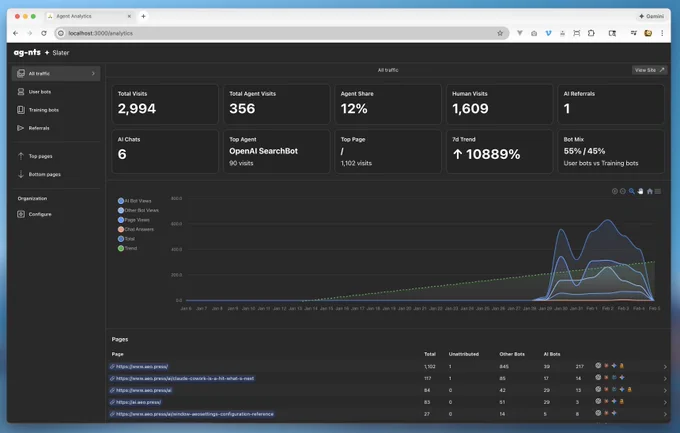Viewport: 680px width, 433px height.
Task: Select the chart zoom-in icon
Action: click(615, 191)
